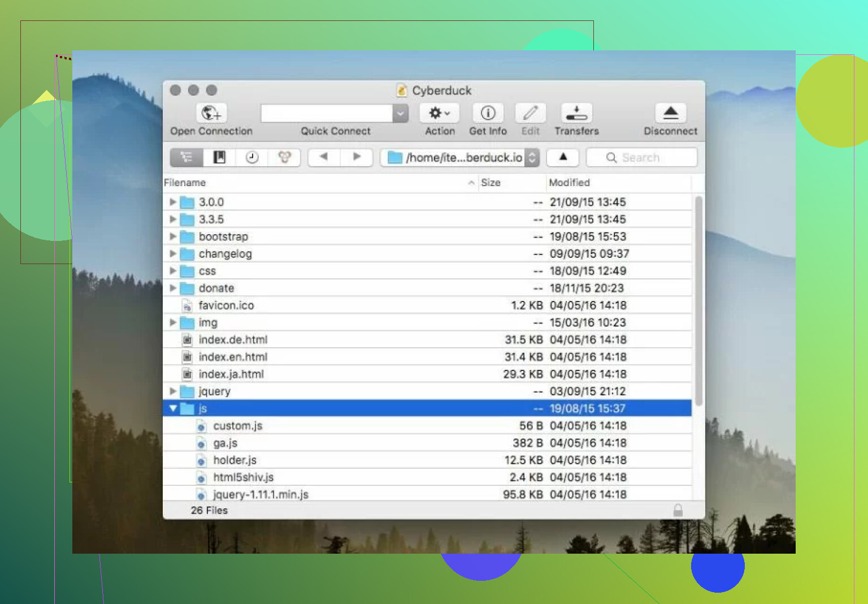Collapse the js folder
This screenshot has height=604, width=868.
click(173, 408)
